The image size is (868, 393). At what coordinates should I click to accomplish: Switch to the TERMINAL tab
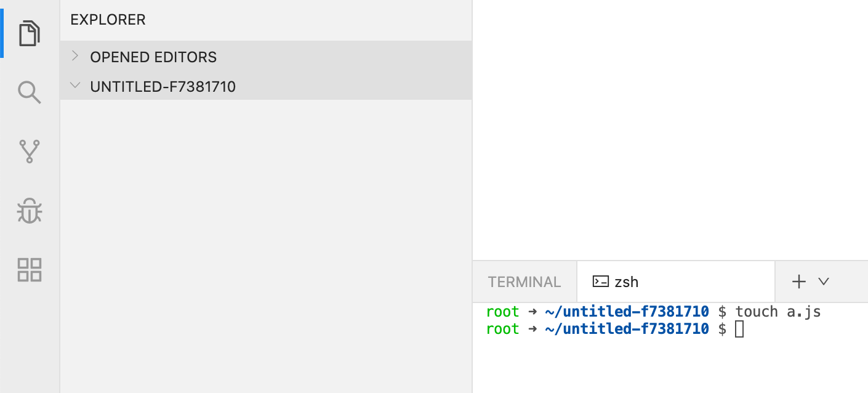pos(524,281)
